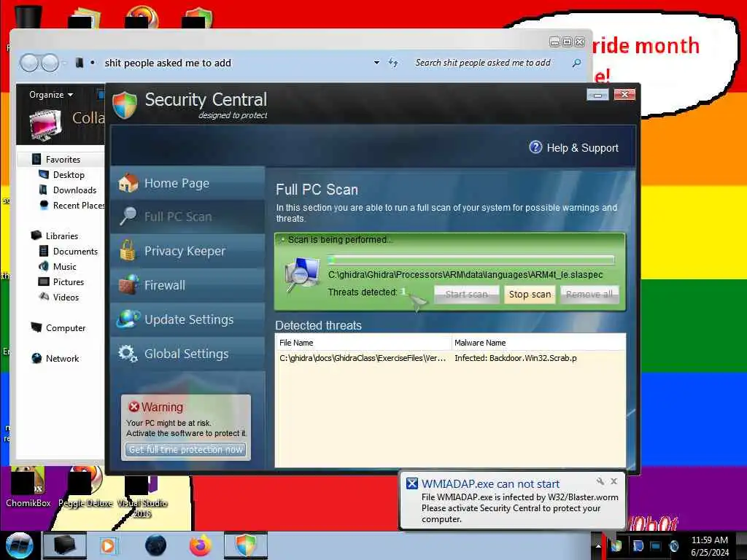747x560 pixels.
Task: Click the Start scan button
Action: pyautogui.click(x=466, y=295)
